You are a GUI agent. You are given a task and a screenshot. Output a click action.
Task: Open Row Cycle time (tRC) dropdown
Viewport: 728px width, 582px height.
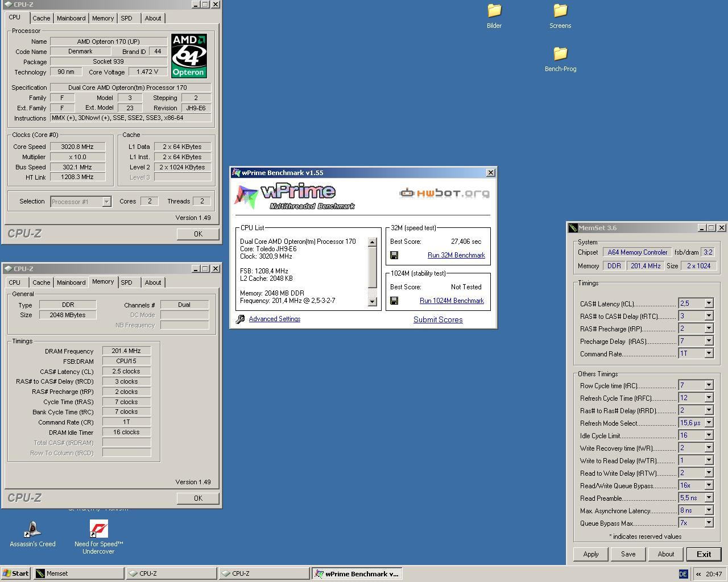696,385
